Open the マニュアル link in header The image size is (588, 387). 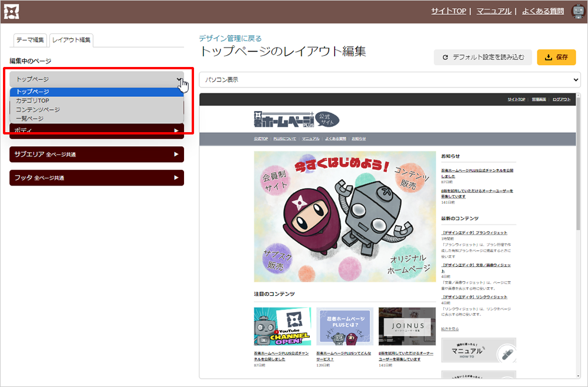pyautogui.click(x=493, y=11)
